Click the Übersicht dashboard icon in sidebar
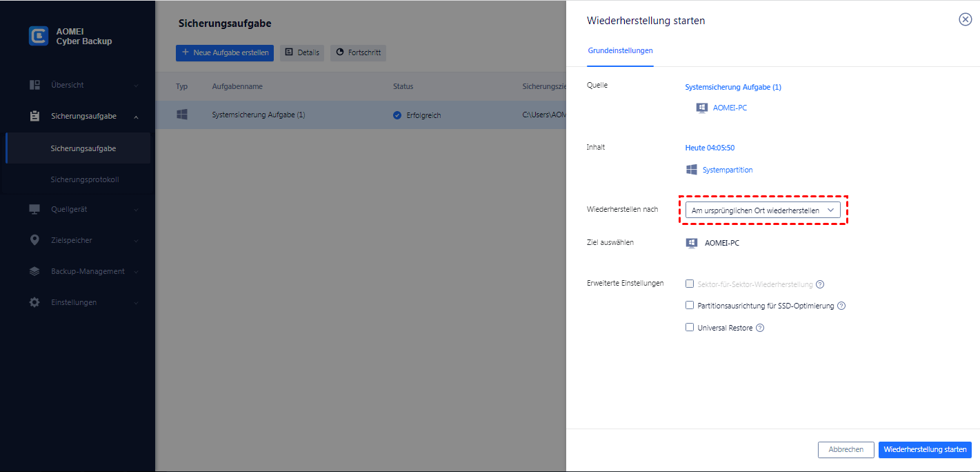The height and width of the screenshot is (472, 980). point(34,85)
